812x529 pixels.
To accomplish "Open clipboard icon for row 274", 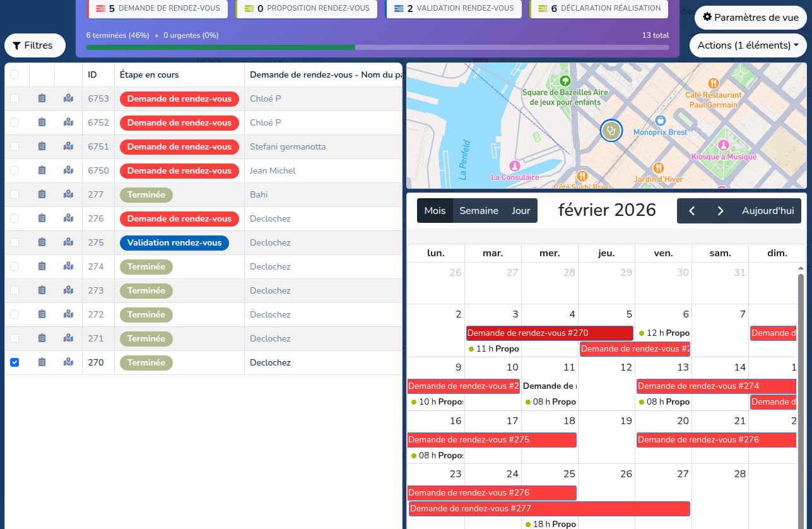I will click(x=42, y=266).
